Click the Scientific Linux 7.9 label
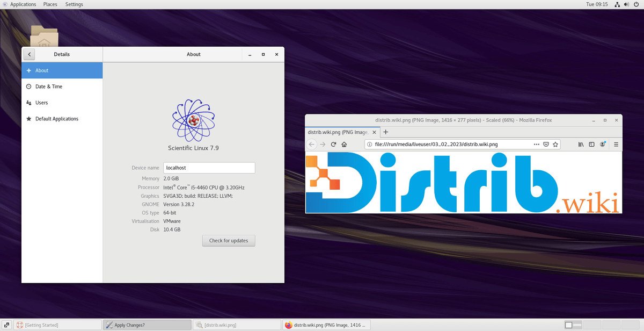 point(193,148)
